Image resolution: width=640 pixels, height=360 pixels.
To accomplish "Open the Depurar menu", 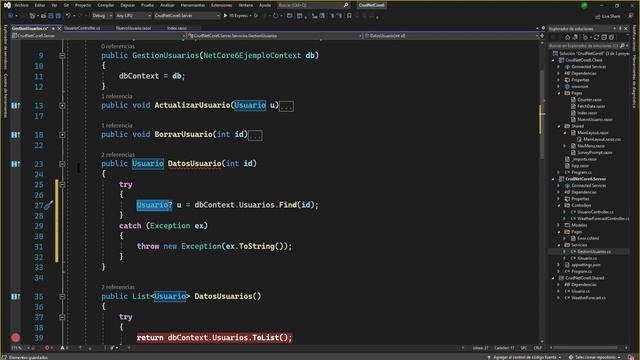I will 127,5.
